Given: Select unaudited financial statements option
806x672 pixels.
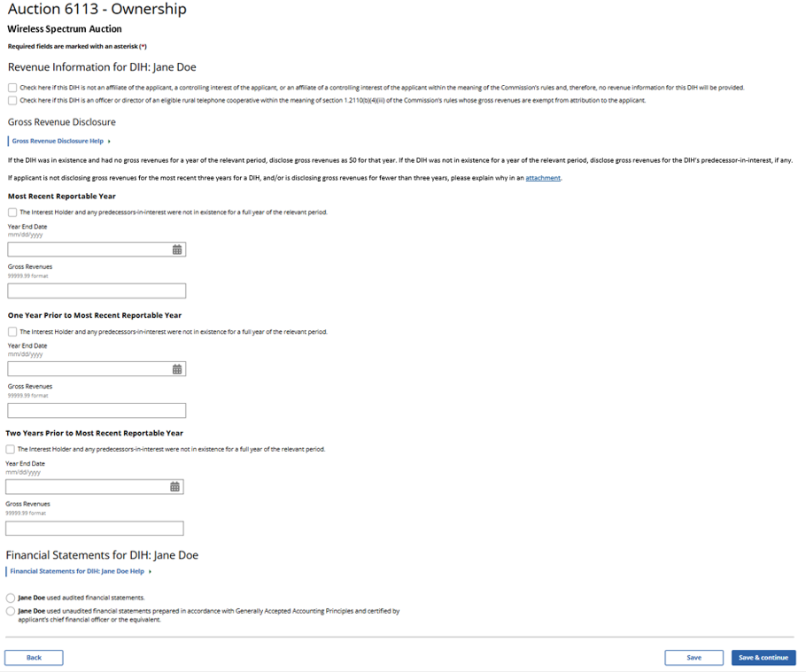Looking at the screenshot, I should tap(11, 611).
